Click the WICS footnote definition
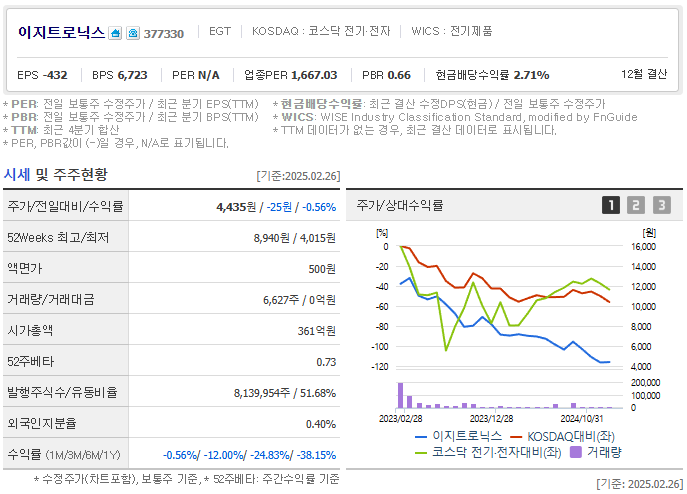 [455, 117]
